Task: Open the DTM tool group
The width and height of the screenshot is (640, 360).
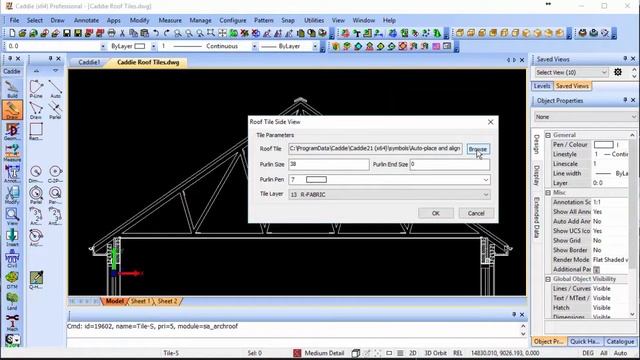Action: click(12, 280)
